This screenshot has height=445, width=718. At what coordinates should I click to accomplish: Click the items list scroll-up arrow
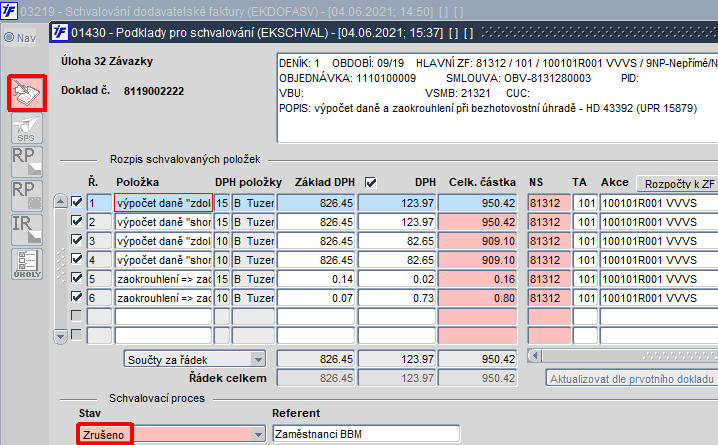[60, 201]
